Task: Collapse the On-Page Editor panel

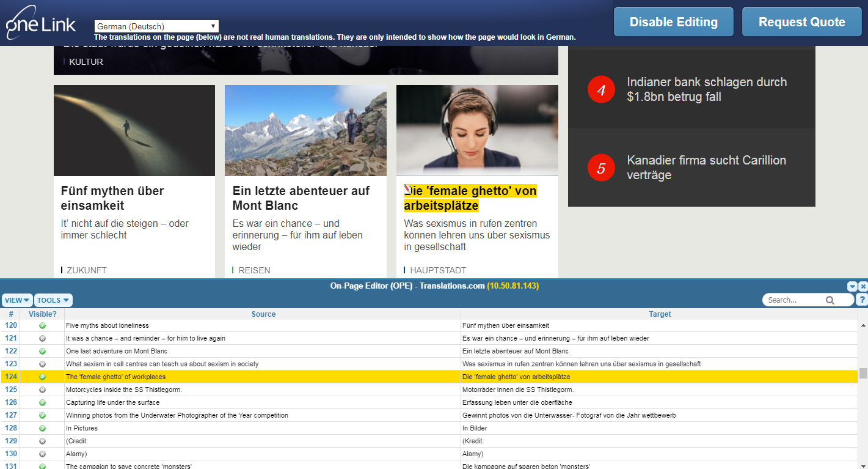Action: click(852, 286)
